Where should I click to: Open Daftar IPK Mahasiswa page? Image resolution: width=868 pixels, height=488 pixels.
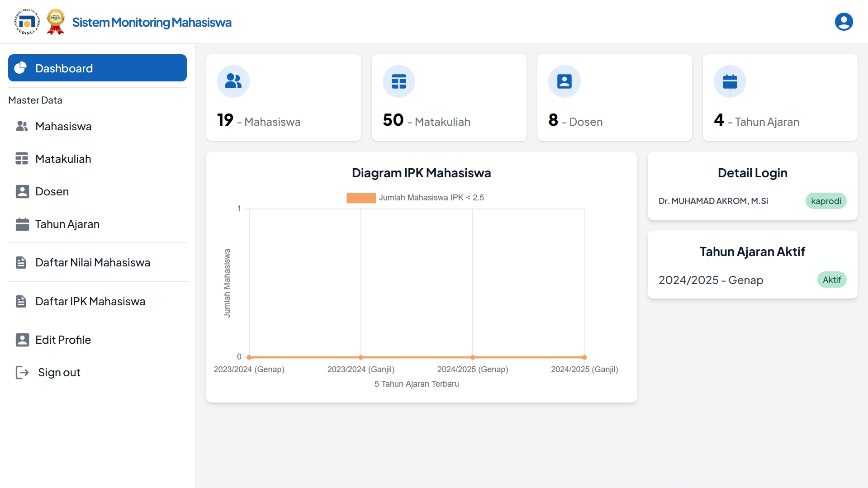point(90,301)
